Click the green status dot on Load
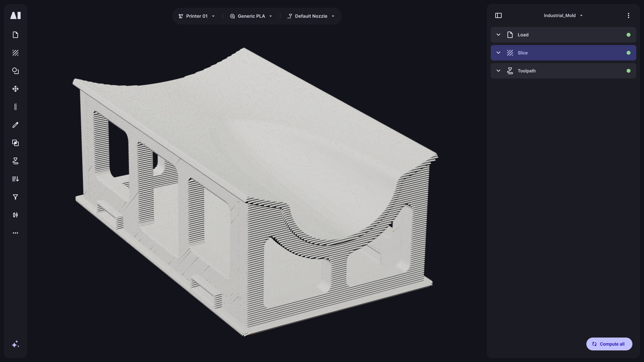This screenshot has width=644, height=362. click(628, 35)
